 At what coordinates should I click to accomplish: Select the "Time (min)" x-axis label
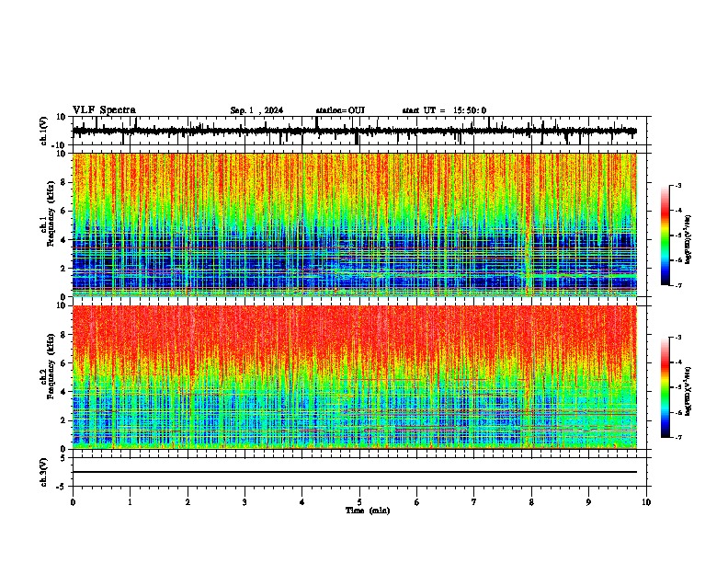(368, 511)
